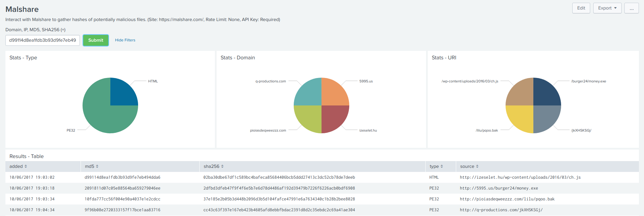Open the more options ellipsis menu

tap(631, 8)
